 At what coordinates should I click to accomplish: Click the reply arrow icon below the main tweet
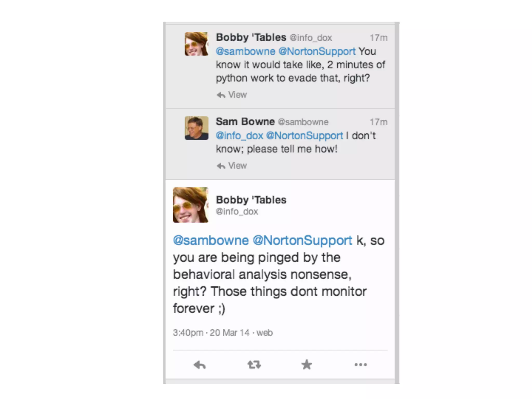coord(199,365)
